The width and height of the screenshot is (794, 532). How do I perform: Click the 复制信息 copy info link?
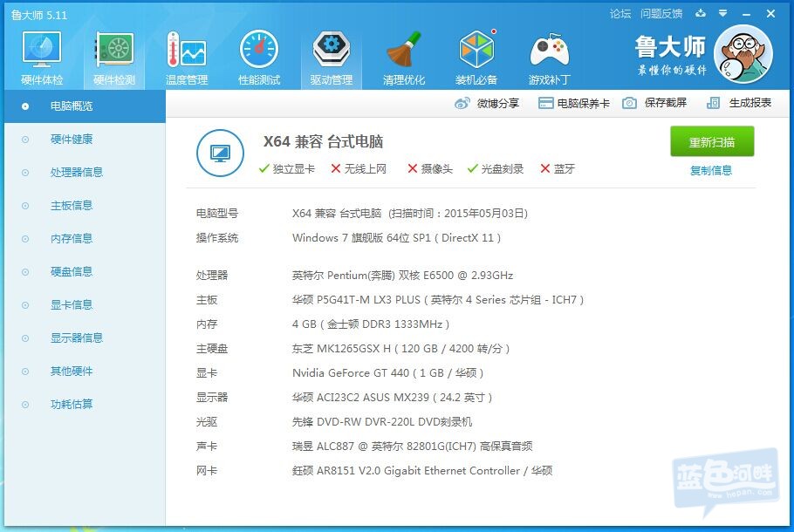pyautogui.click(x=711, y=171)
